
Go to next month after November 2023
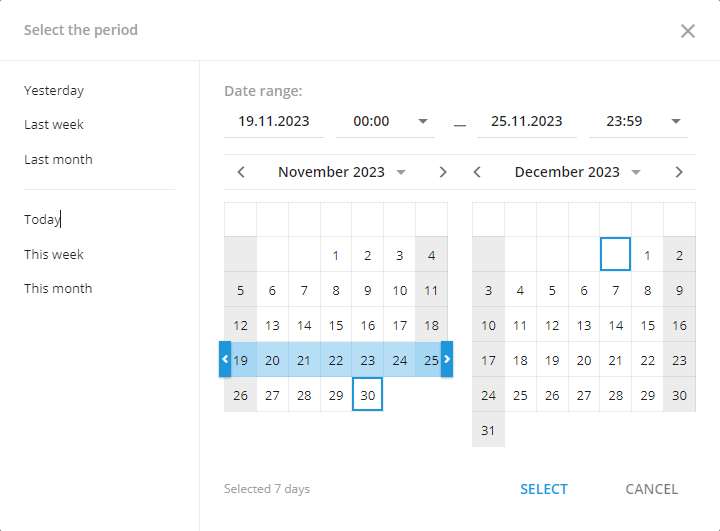(x=443, y=172)
